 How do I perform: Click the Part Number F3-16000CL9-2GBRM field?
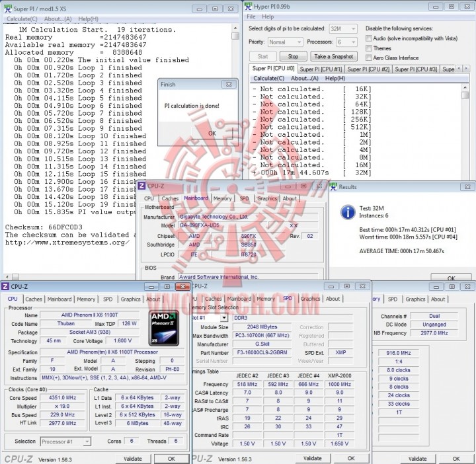coord(261,353)
